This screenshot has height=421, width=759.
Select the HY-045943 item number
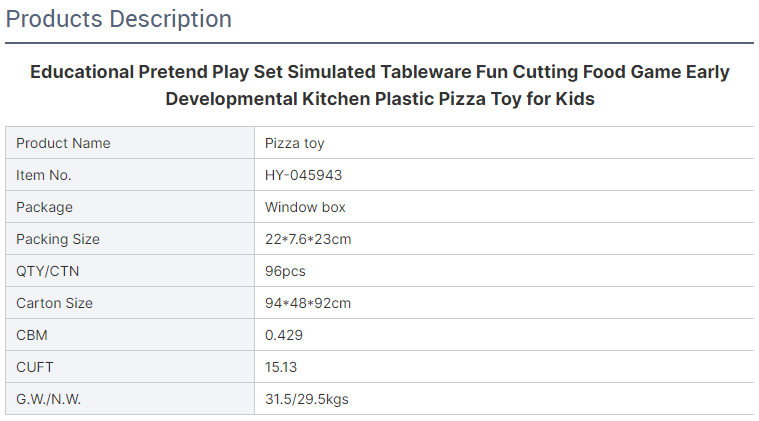(303, 175)
